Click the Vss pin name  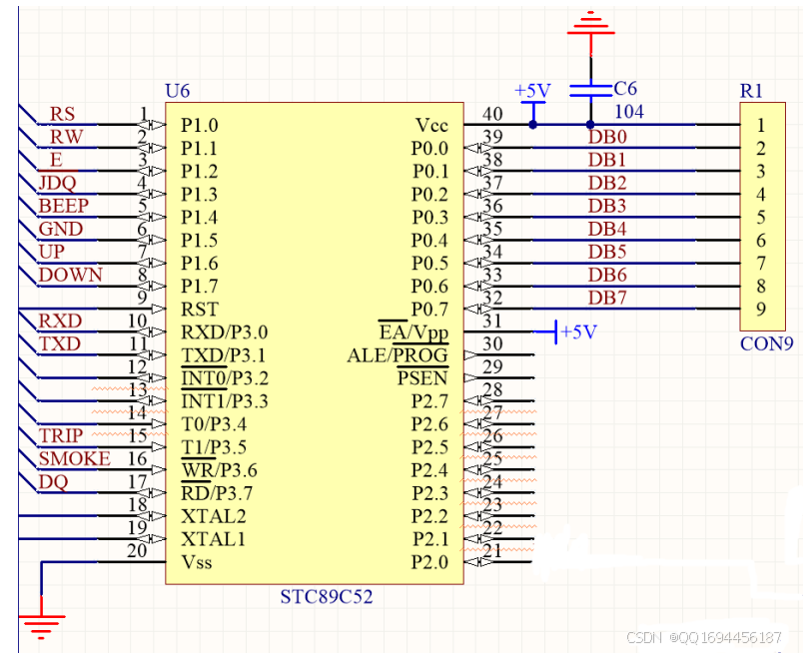point(197,562)
